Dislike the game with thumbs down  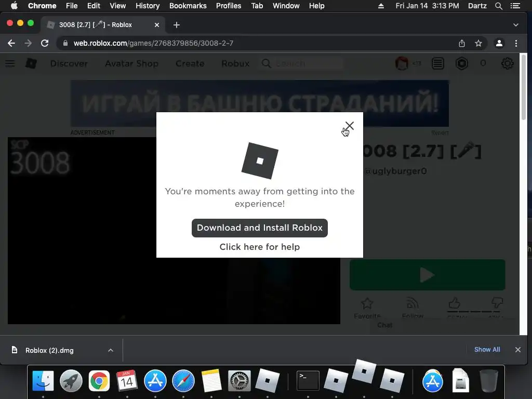(x=497, y=303)
